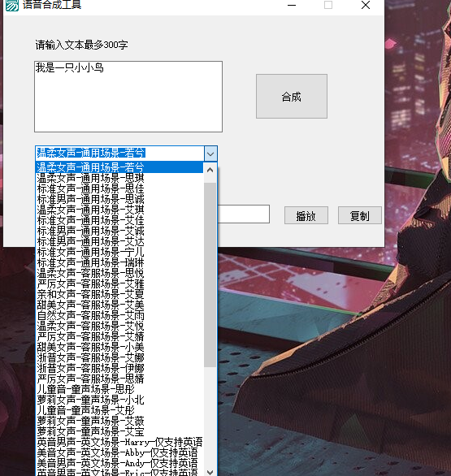Click the 合成 synthesize button
451x476 pixels.
click(x=292, y=96)
